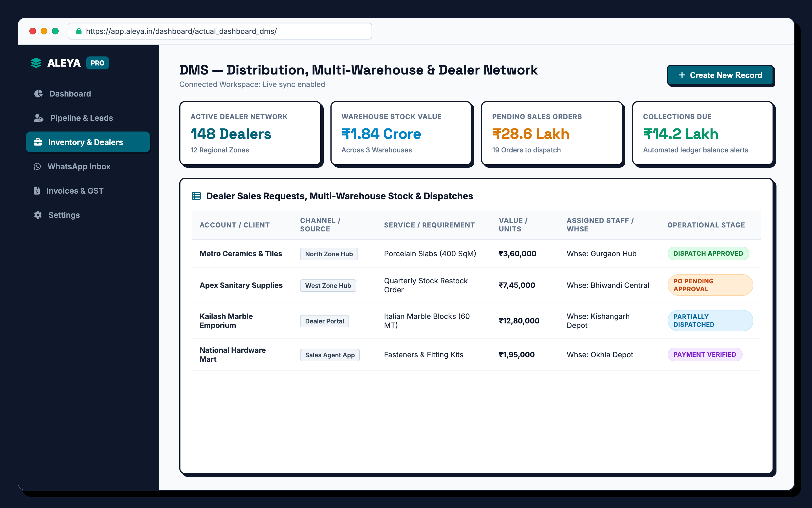Open the Warehouse Stock Value card
812x508 pixels.
pyautogui.click(x=401, y=133)
